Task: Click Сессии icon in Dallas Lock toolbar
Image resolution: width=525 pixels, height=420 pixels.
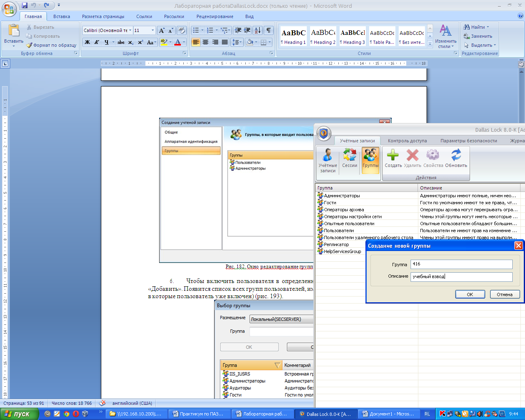Action: (x=349, y=159)
